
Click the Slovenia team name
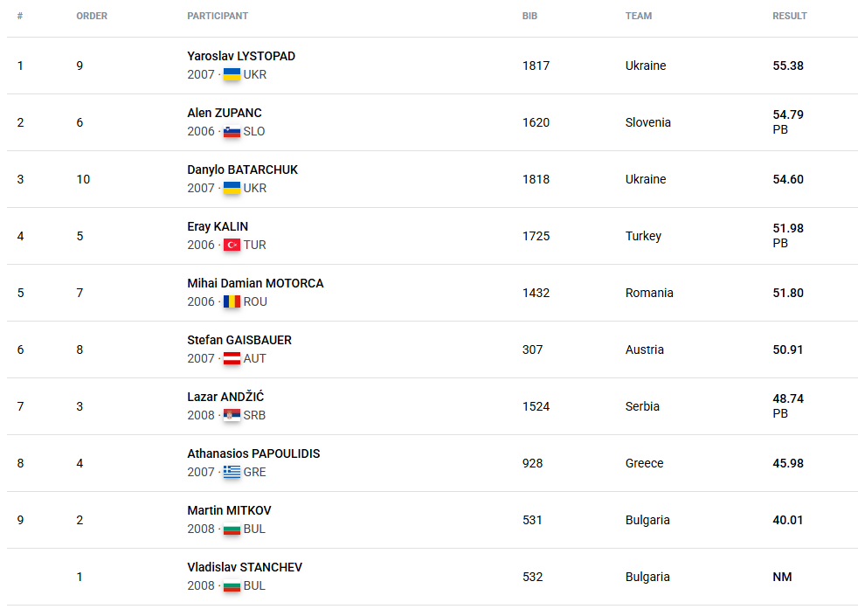(x=648, y=122)
